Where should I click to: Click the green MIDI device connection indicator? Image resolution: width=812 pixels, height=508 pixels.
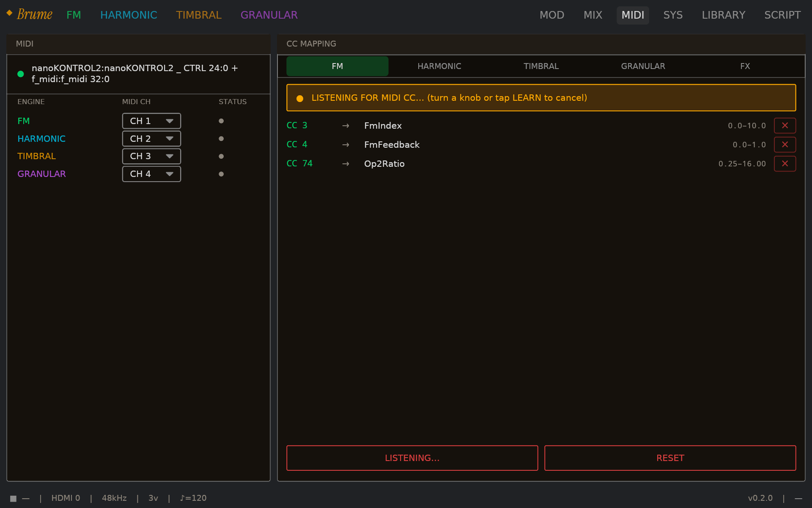pyautogui.click(x=20, y=74)
